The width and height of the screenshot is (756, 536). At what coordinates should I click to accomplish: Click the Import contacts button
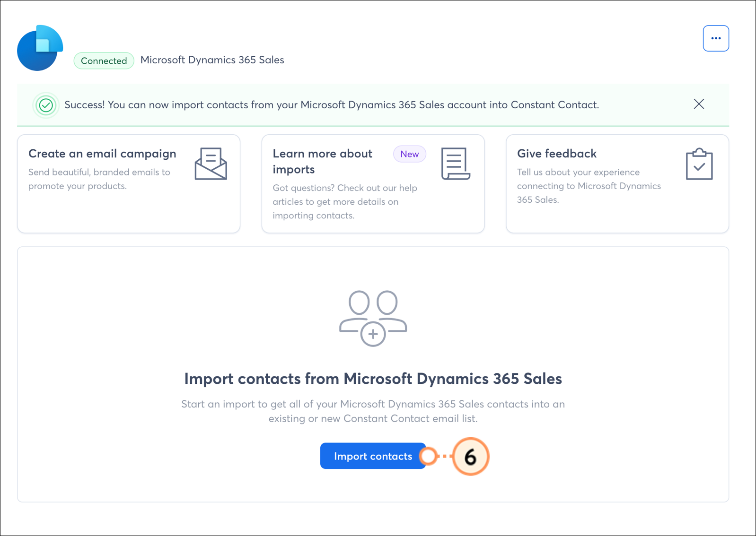point(373,456)
